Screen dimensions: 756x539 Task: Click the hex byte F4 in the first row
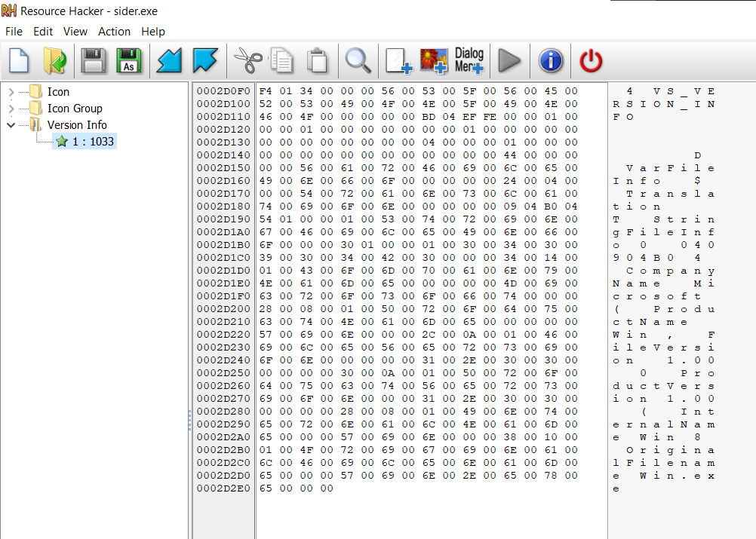coord(265,91)
